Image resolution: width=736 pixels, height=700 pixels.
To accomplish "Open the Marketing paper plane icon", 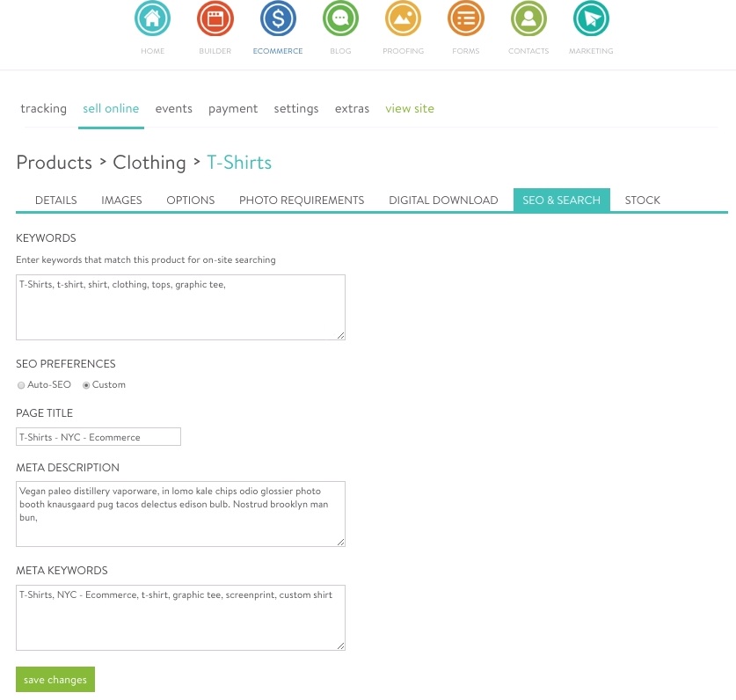I will [590, 18].
